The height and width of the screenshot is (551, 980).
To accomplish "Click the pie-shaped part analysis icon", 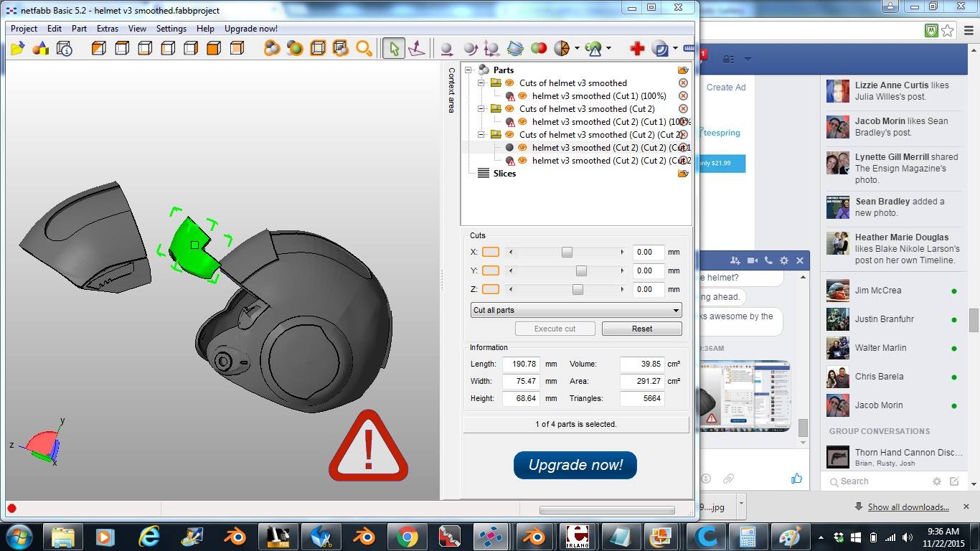I will tap(562, 49).
